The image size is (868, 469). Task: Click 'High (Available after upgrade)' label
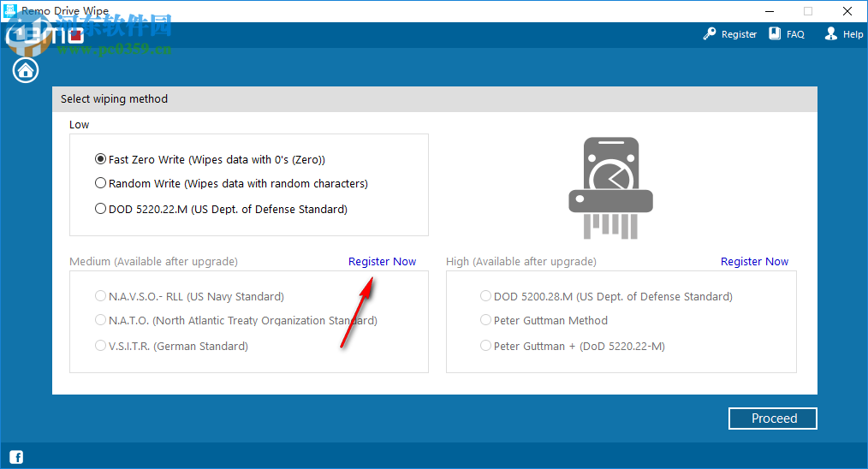click(521, 261)
